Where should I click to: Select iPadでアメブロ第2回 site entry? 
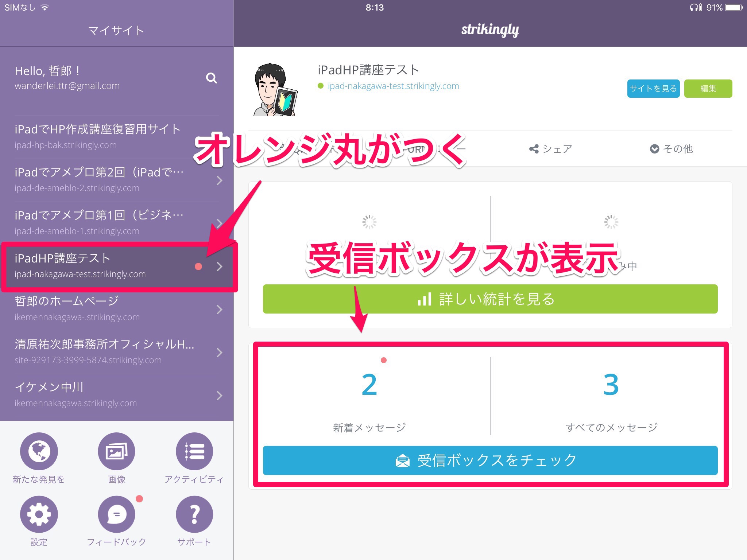(99, 179)
